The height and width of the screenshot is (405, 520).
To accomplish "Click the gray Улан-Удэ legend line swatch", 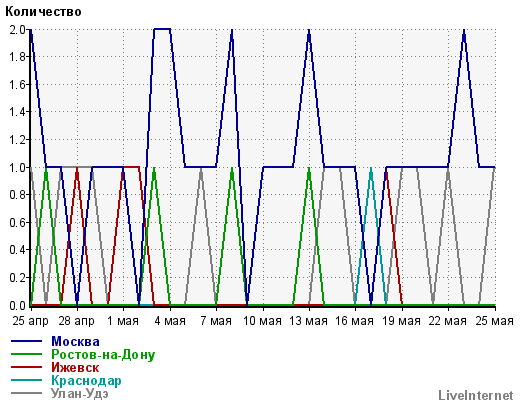I will tap(27, 393).
